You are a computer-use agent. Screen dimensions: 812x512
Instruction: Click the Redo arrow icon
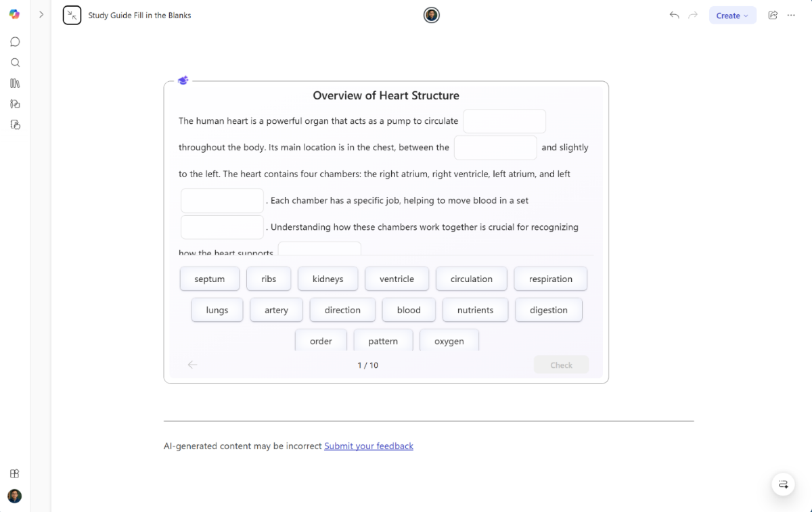693,15
